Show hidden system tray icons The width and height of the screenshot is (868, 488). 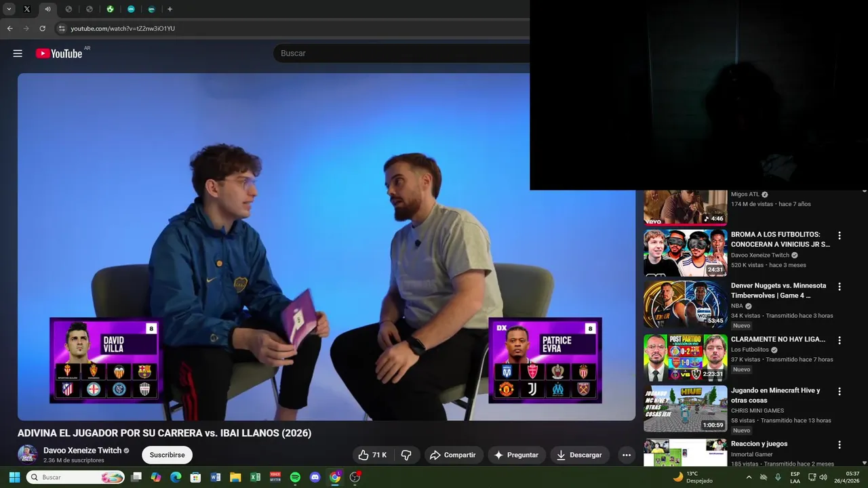click(x=749, y=477)
